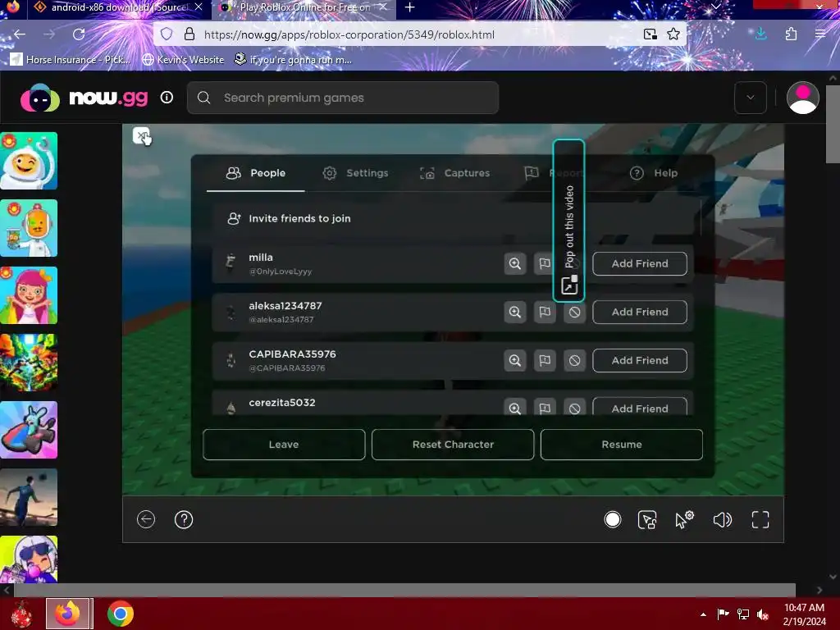Report CAPIBARA35976 using flag icon

pos(545,361)
